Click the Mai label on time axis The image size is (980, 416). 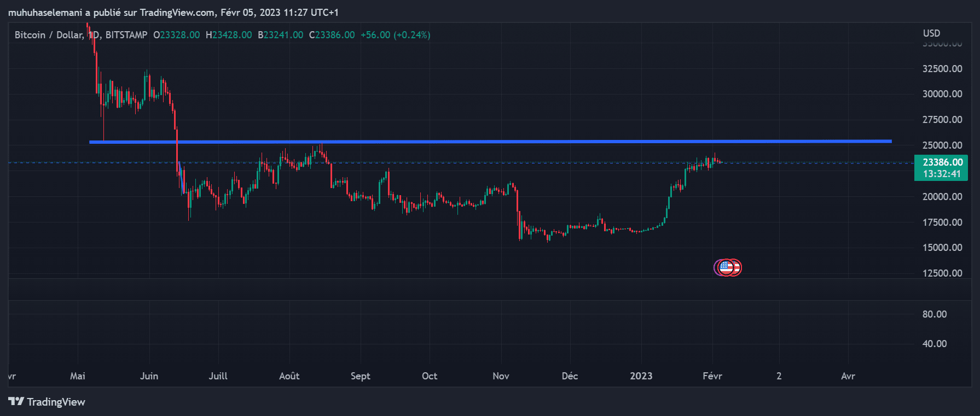pyautogui.click(x=78, y=376)
